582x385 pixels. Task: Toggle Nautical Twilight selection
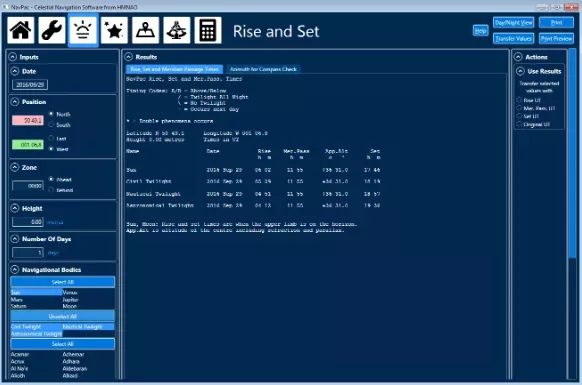pyautogui.click(x=88, y=327)
